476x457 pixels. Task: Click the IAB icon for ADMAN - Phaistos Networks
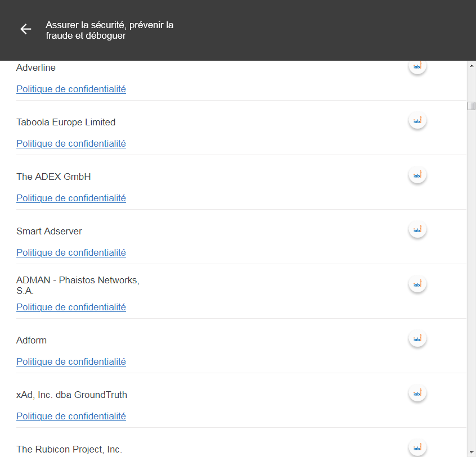pos(417,284)
